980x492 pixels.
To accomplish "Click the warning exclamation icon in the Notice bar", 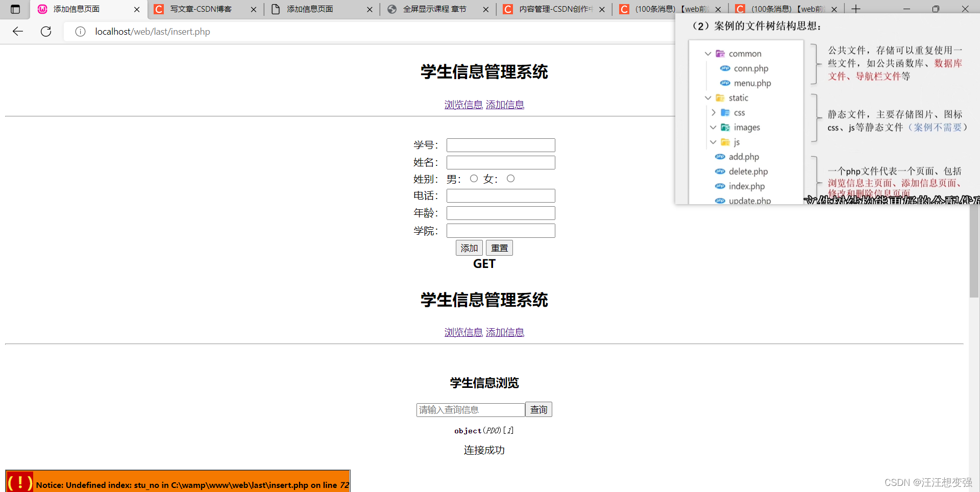I will (x=20, y=482).
